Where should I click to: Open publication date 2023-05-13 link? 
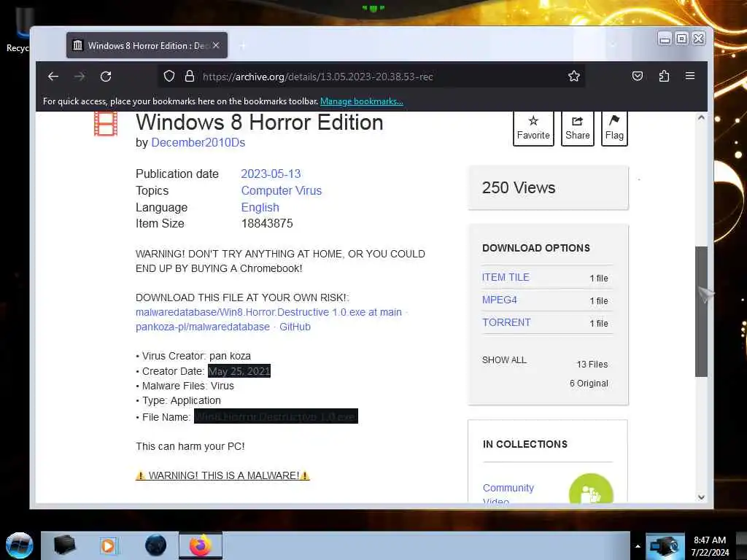click(x=271, y=174)
